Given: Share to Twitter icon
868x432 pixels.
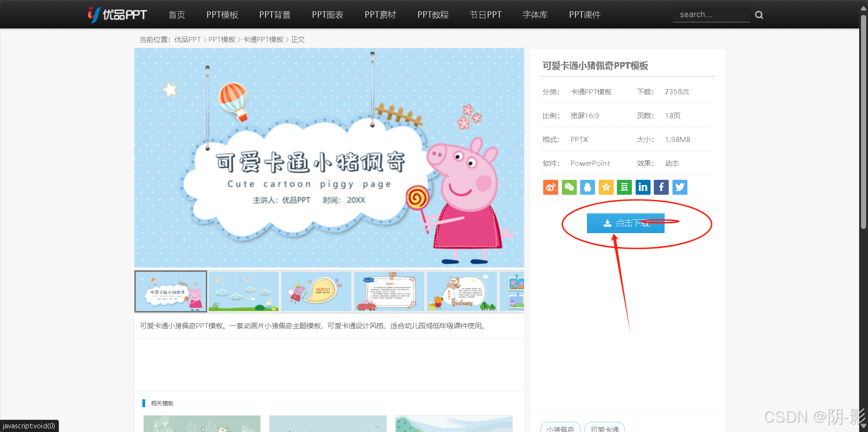Looking at the screenshot, I should click(680, 187).
